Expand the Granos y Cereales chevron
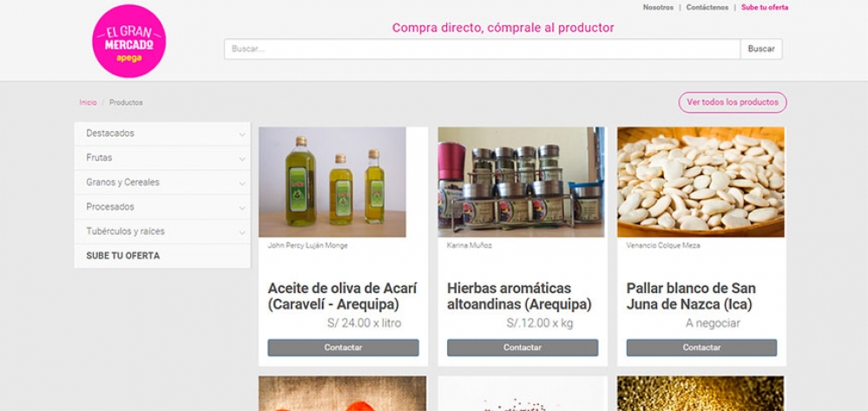The height and width of the screenshot is (411, 868). pyautogui.click(x=242, y=183)
